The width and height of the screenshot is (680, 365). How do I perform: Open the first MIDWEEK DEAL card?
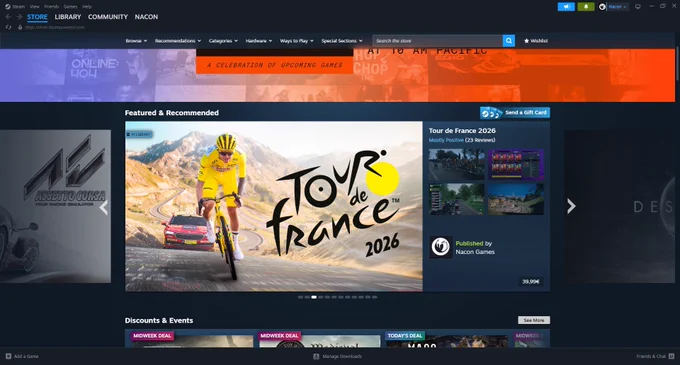(191, 339)
